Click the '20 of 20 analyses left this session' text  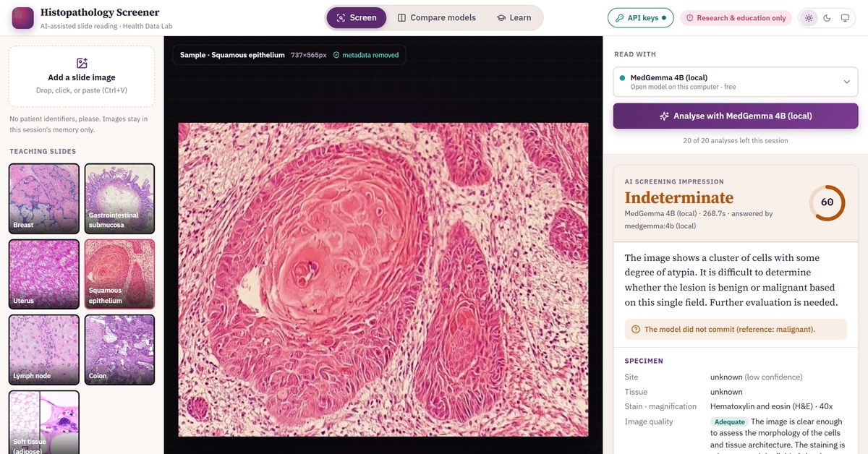736,140
